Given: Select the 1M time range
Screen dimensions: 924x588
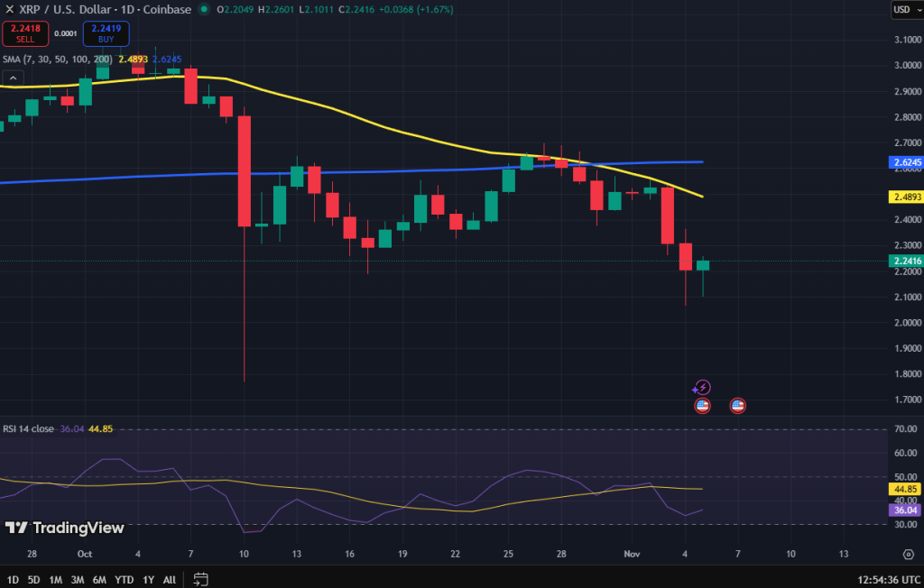Looking at the screenshot, I should [x=56, y=579].
